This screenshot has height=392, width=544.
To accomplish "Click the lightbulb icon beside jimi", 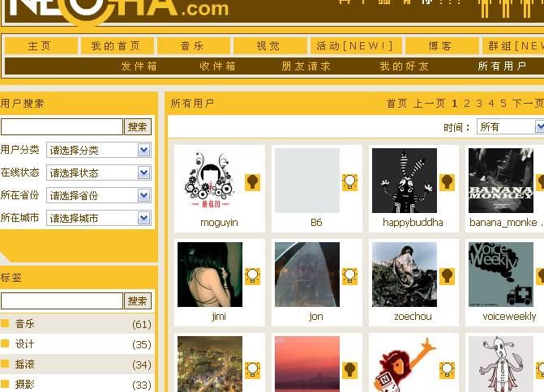I will coord(252,276).
